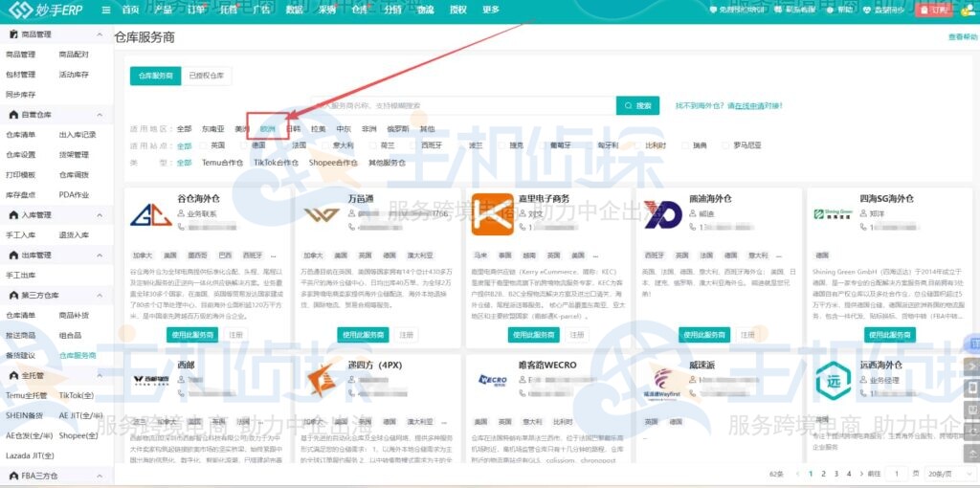
Task: Open 采购 in the top navigation
Action: click(x=327, y=10)
